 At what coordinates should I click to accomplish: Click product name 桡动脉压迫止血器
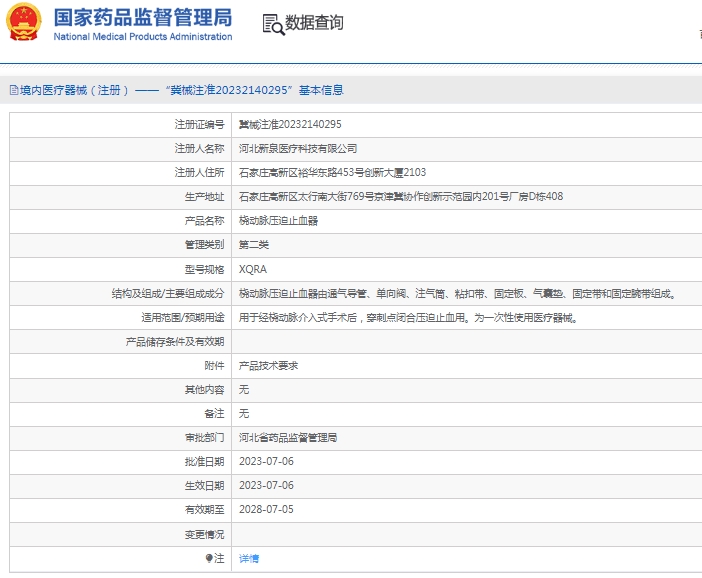click(278, 221)
